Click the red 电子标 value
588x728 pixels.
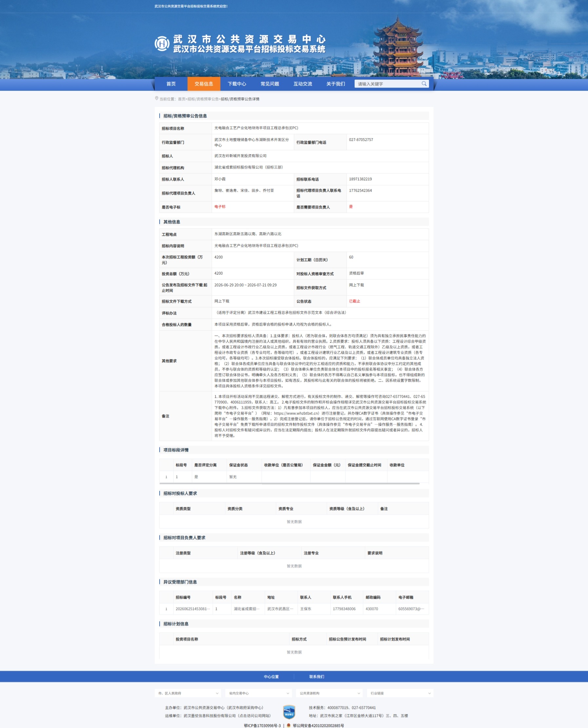[x=220, y=207]
